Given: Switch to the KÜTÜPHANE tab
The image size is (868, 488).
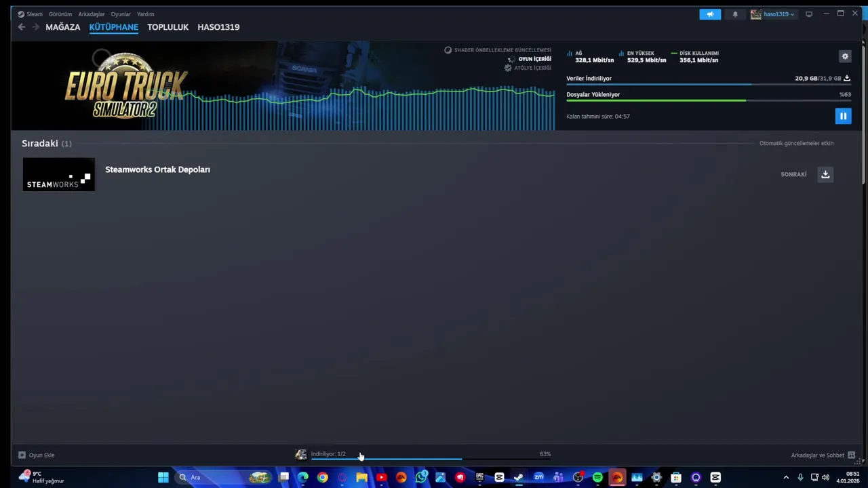Looking at the screenshot, I should tap(114, 27).
